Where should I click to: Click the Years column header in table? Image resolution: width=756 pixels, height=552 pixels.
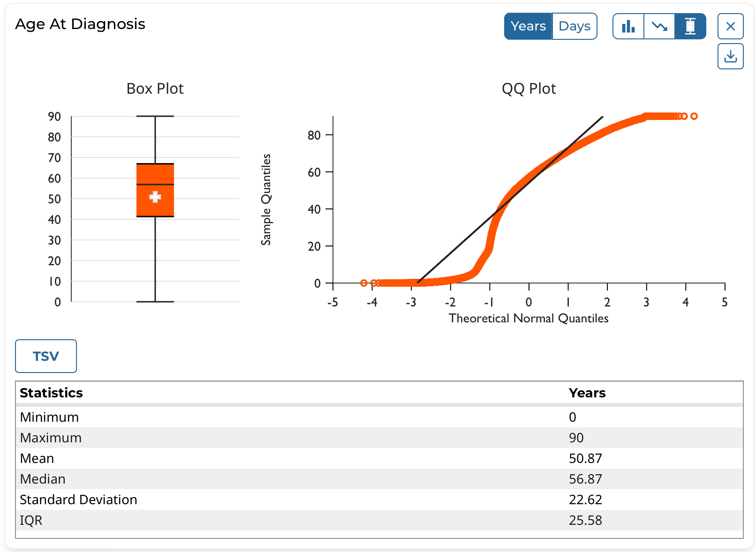tap(587, 393)
